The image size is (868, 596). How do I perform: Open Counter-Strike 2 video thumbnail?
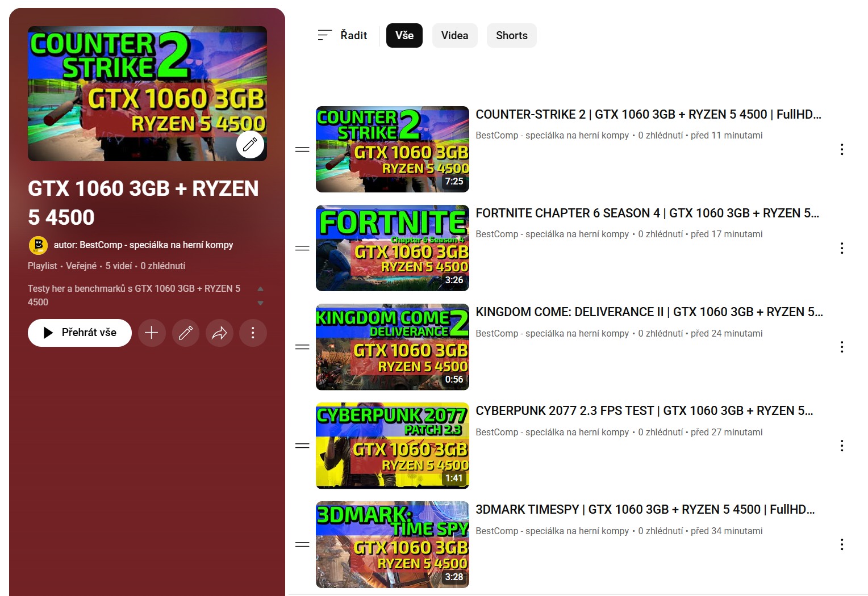(x=393, y=149)
